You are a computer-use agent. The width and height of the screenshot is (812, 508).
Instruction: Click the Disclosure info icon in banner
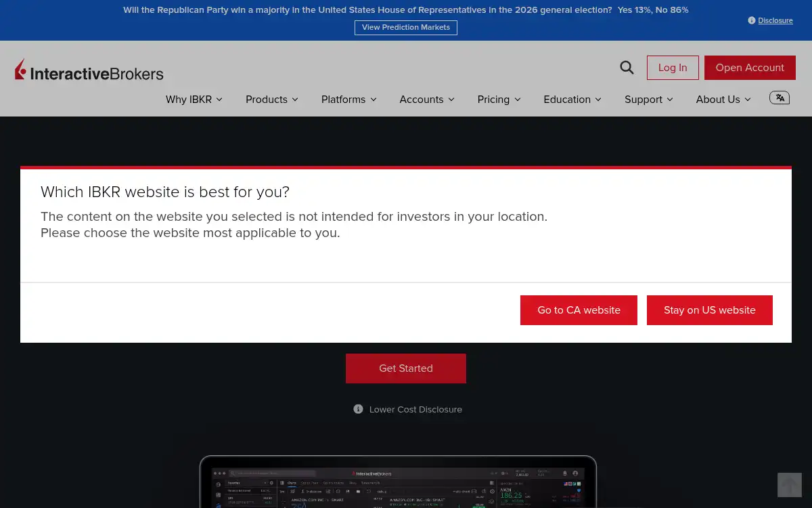pos(752,20)
